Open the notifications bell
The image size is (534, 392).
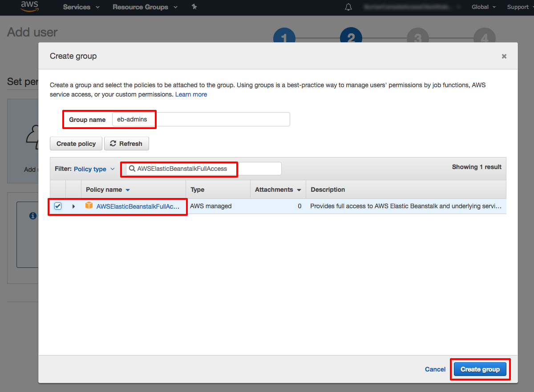pos(348,7)
